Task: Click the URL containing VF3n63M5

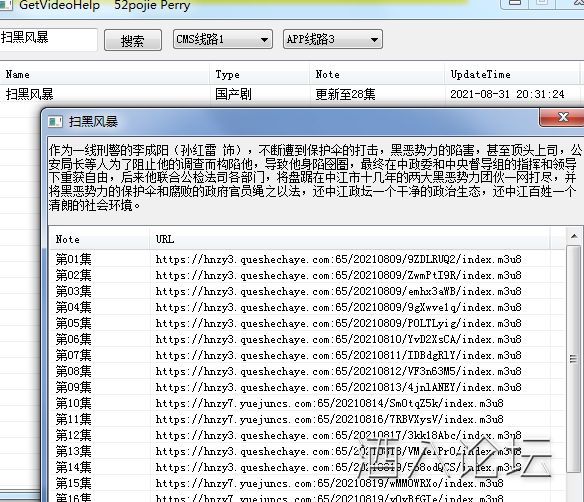Action: [339, 371]
